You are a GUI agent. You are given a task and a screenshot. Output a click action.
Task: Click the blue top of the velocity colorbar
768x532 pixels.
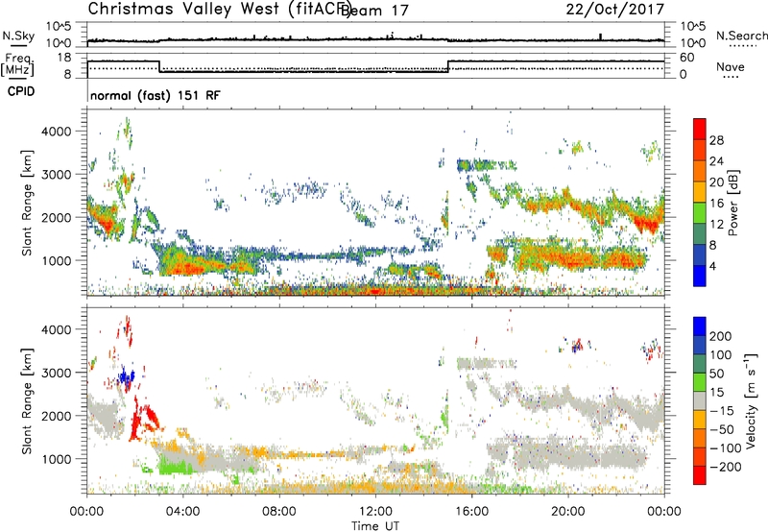pos(700,326)
